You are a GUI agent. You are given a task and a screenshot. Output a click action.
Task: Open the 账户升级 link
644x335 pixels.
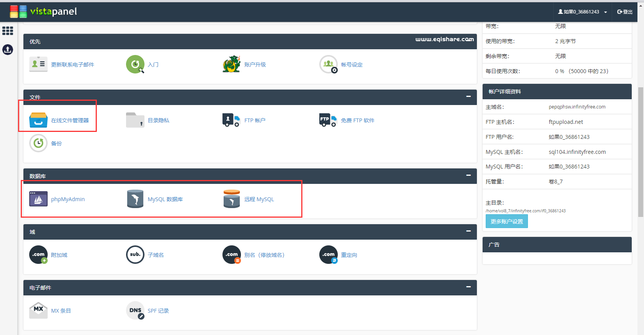(255, 65)
